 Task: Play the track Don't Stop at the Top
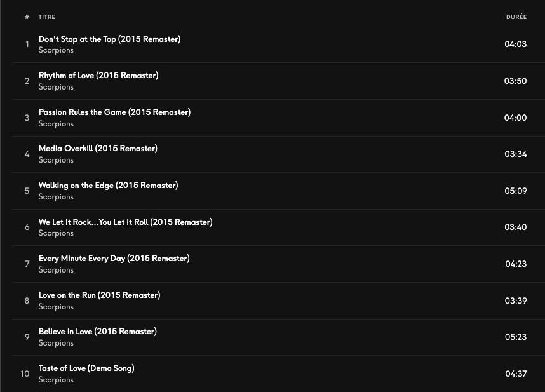coord(109,39)
